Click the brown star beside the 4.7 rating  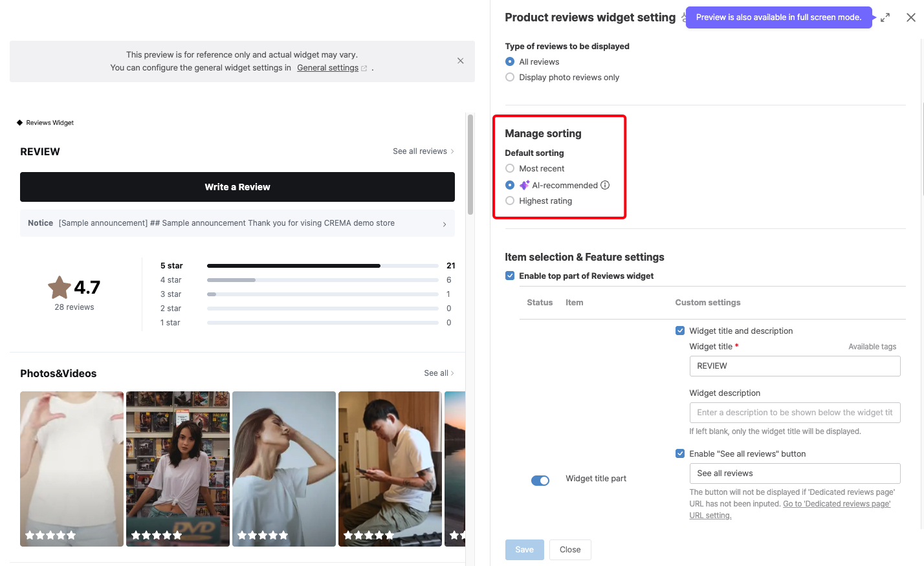pyautogui.click(x=59, y=287)
